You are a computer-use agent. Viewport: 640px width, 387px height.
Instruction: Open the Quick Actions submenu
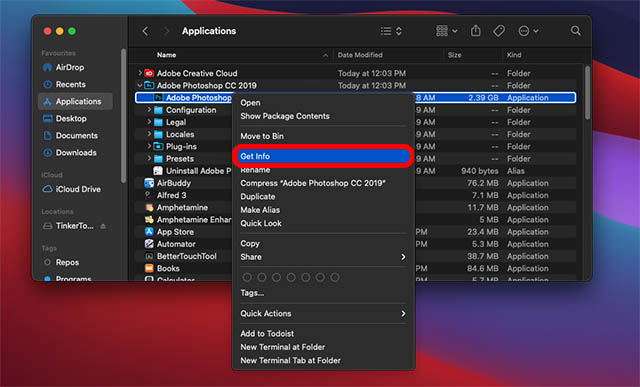(x=323, y=314)
